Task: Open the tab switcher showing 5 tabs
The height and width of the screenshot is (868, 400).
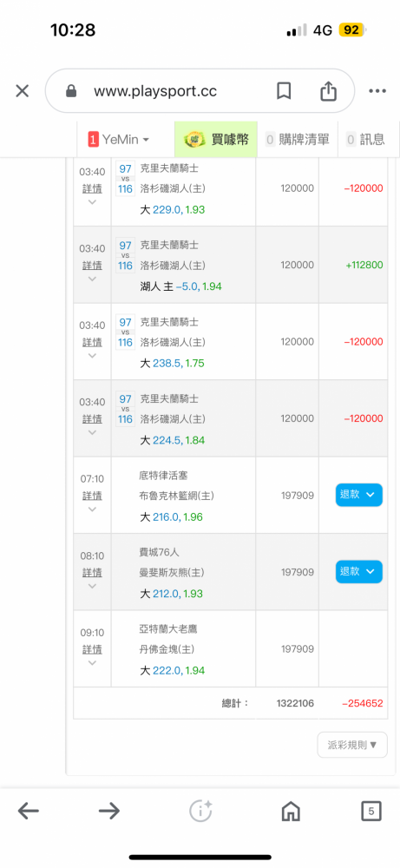Action: 370,811
